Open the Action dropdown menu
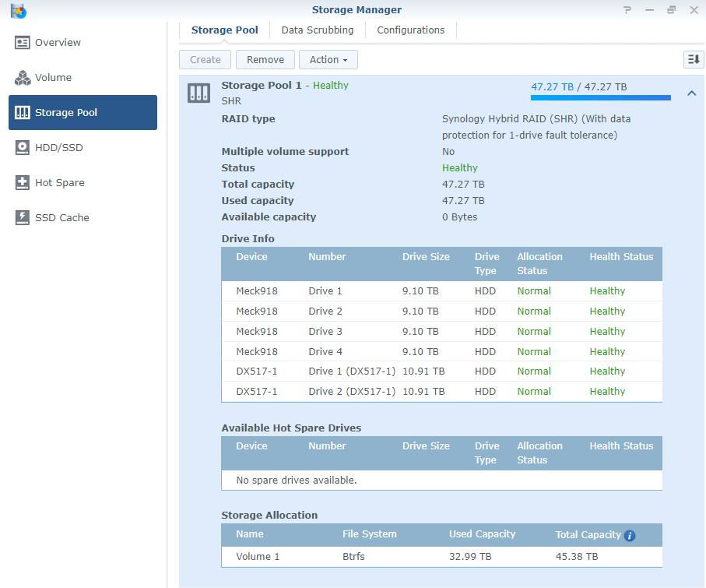 [328, 59]
